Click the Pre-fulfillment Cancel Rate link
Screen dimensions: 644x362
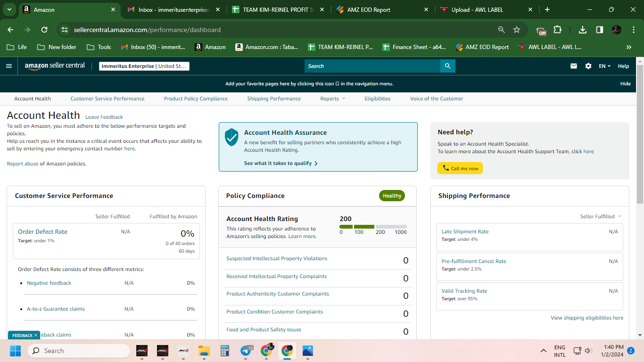pyautogui.click(x=474, y=261)
